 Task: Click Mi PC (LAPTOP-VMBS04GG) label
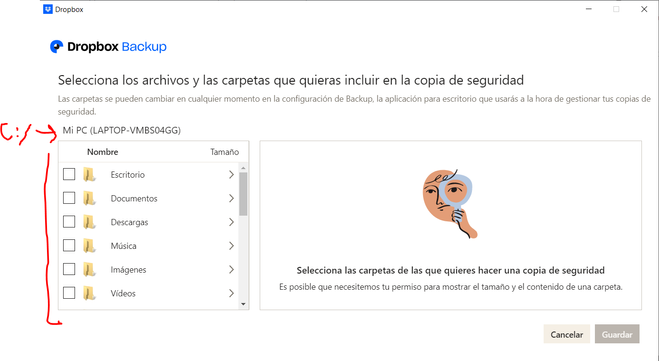pyautogui.click(x=121, y=130)
